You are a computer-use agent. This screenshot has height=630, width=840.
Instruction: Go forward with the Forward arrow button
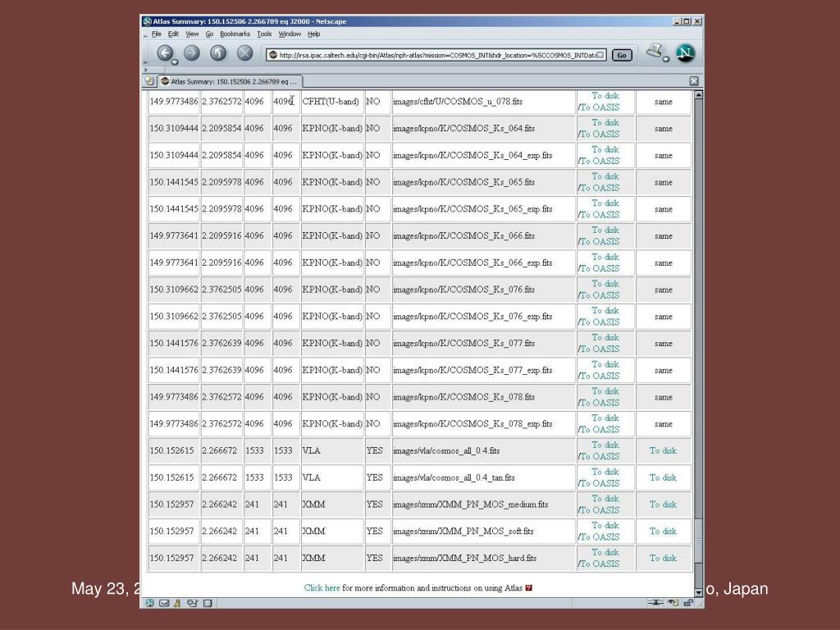point(192,52)
